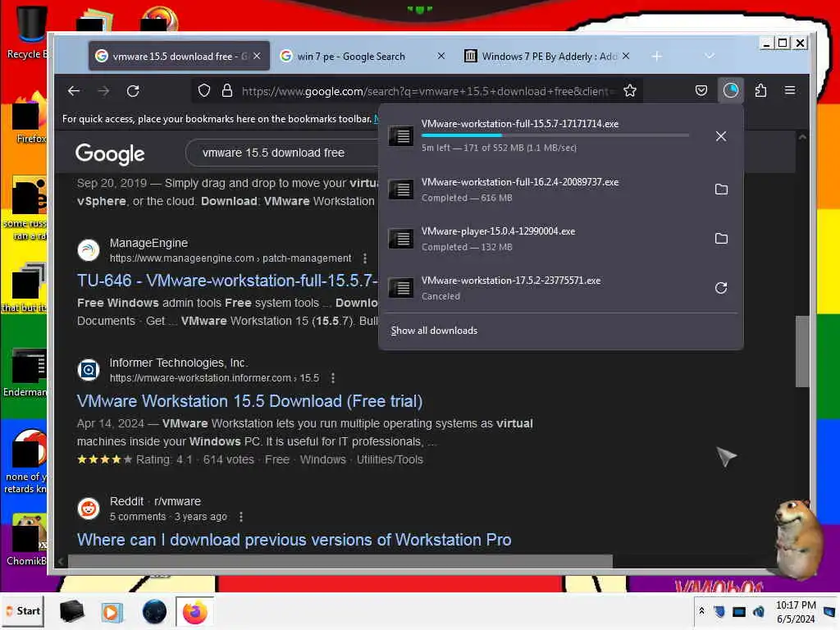The width and height of the screenshot is (840, 630).
Task: Open the Windows Start button
Action: coord(23,610)
